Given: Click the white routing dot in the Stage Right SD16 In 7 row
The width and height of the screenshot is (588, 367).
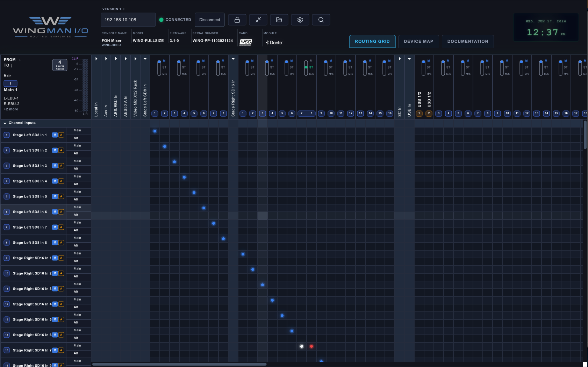Looking at the screenshot, I should (302, 346).
